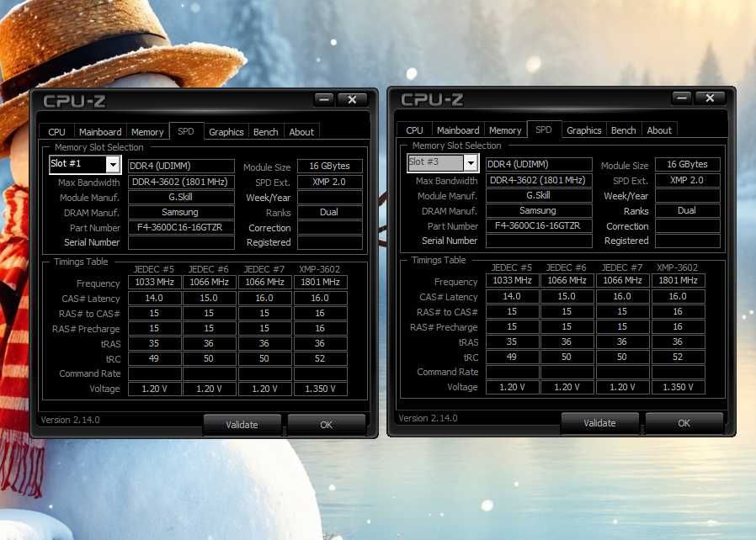Click Dual ranks value in Slot #3 window
The image size is (756, 540).
pos(688,210)
